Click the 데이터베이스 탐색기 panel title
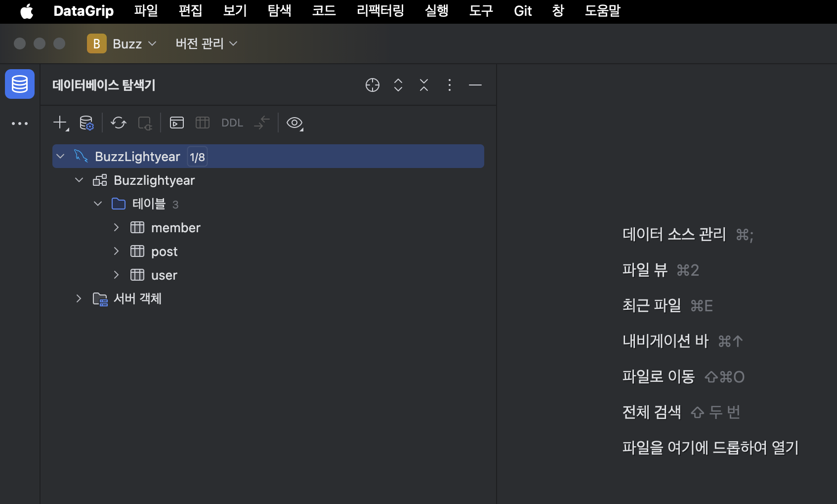This screenshot has height=504, width=837. [x=104, y=85]
